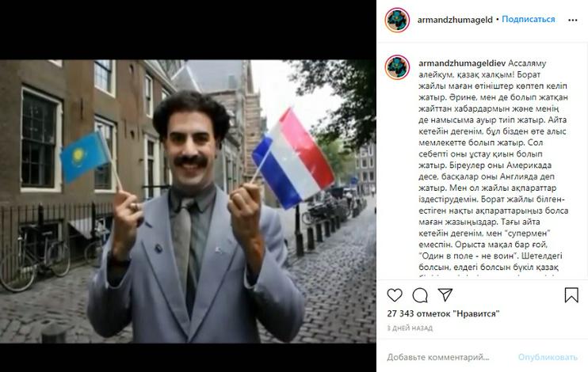
Task: View the 27 343 likes list
Action: click(x=443, y=313)
